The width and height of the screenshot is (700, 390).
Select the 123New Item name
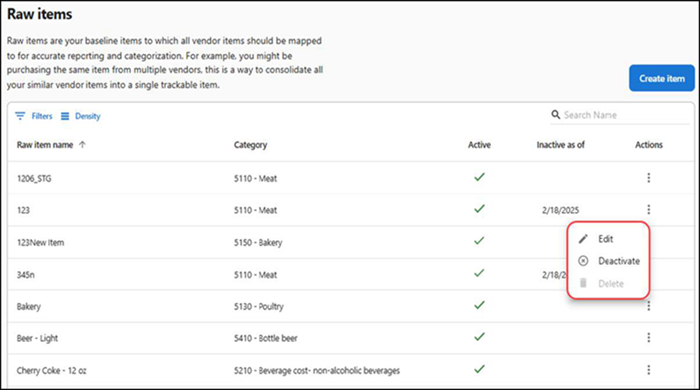pyautogui.click(x=40, y=242)
